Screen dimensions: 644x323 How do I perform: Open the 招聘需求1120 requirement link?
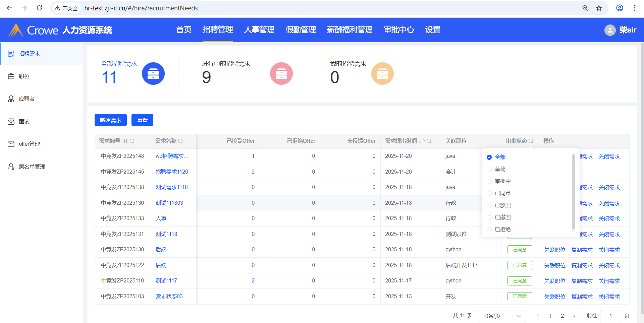[171, 172]
